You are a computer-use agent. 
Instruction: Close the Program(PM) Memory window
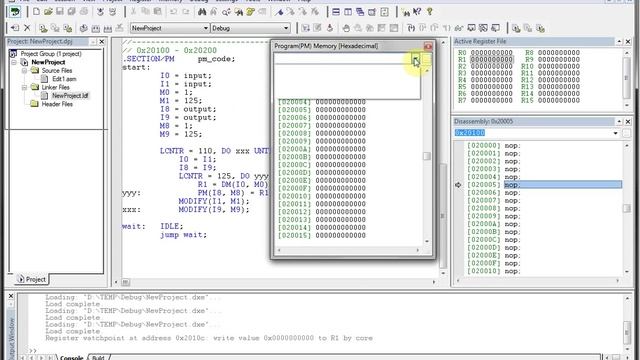[x=428, y=46]
